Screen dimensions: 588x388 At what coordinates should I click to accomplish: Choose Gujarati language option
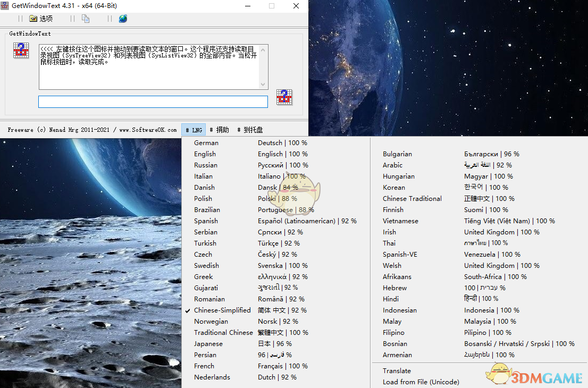[x=275, y=288]
